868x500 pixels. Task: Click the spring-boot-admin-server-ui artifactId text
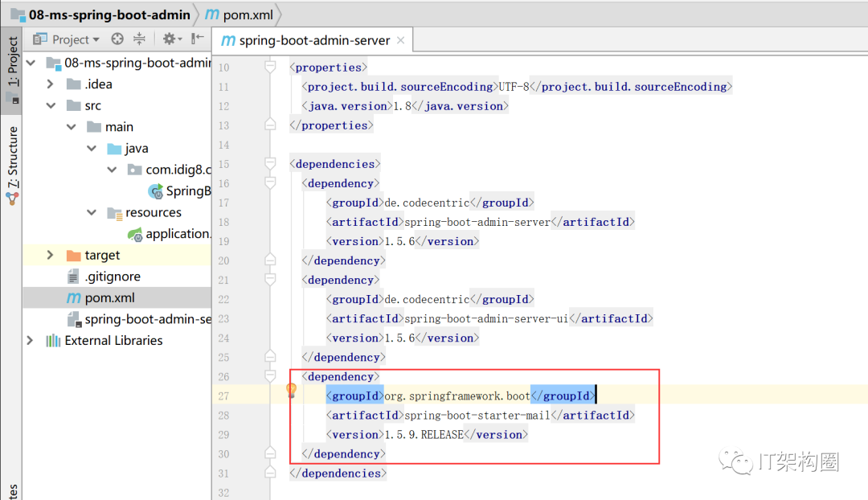[486, 319]
